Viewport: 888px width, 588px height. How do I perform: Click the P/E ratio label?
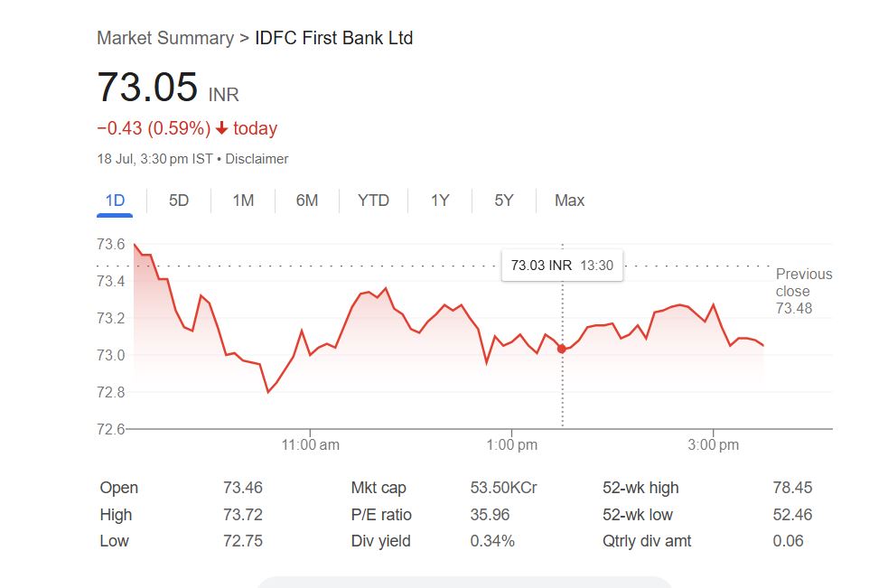[381, 515]
